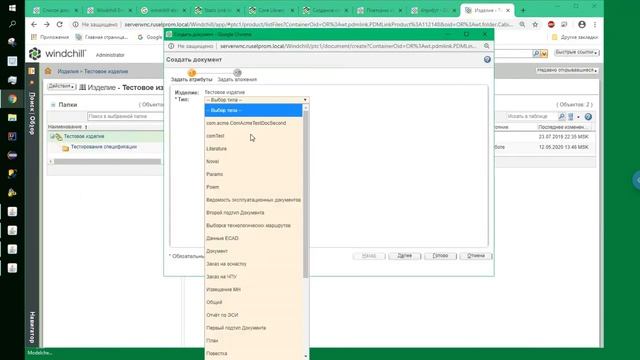
Task: Click Chrome icon in taskbar
Action: coord(12,99)
